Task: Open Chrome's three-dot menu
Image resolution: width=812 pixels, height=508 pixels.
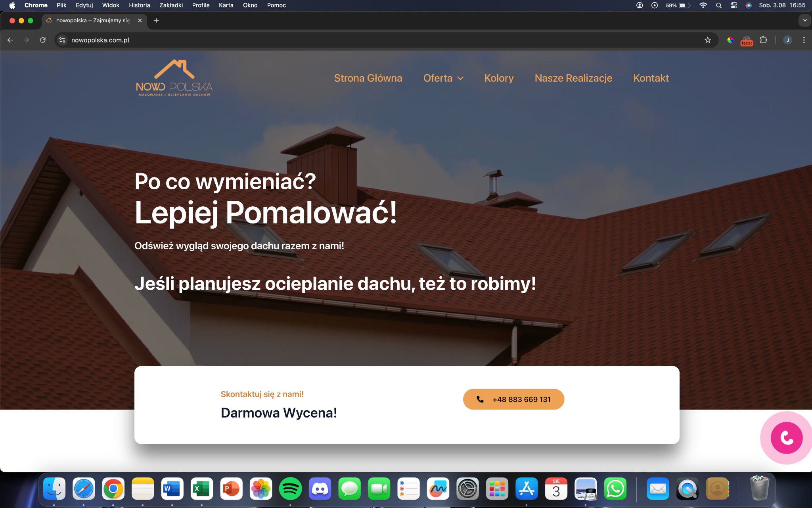Action: click(x=804, y=40)
